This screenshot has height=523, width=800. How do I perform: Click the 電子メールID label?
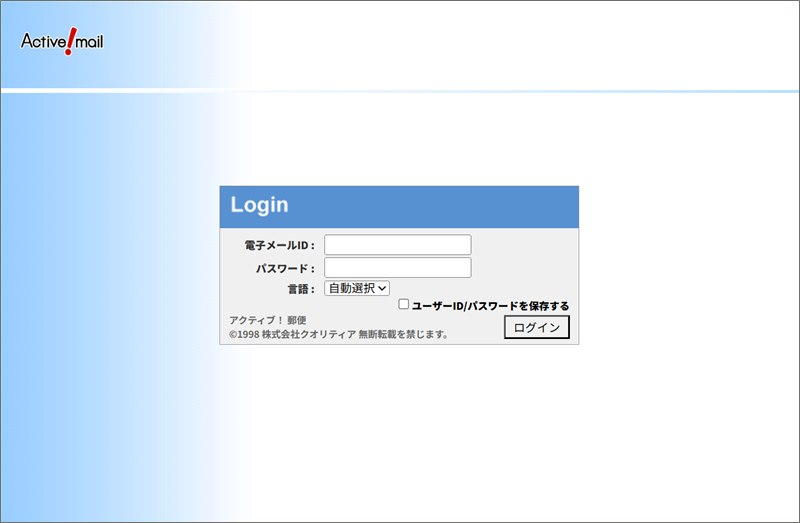280,246
